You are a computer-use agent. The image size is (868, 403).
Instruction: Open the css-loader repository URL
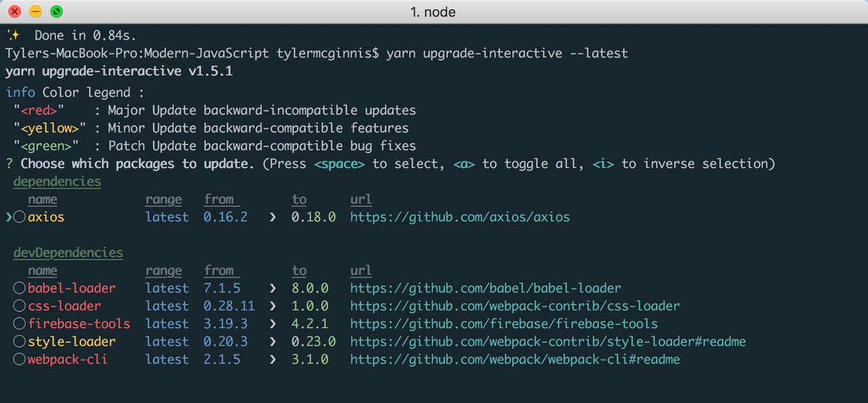tap(515, 306)
